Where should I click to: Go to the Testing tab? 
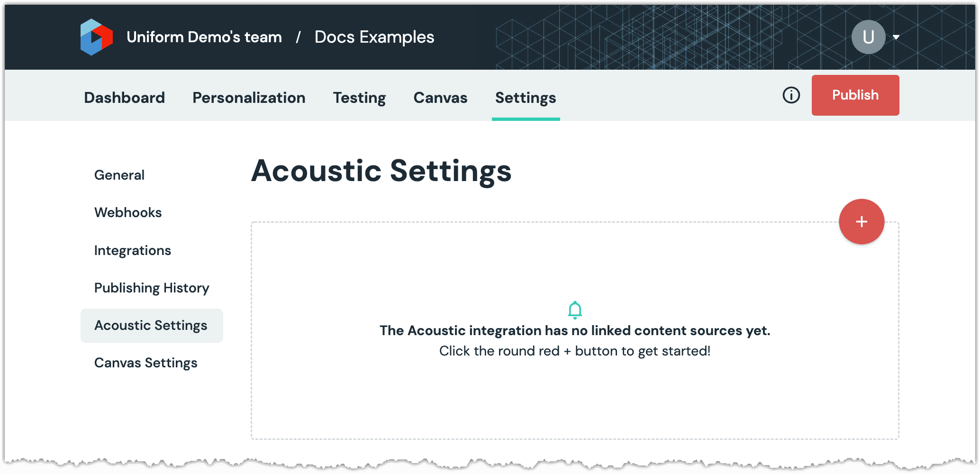(359, 98)
